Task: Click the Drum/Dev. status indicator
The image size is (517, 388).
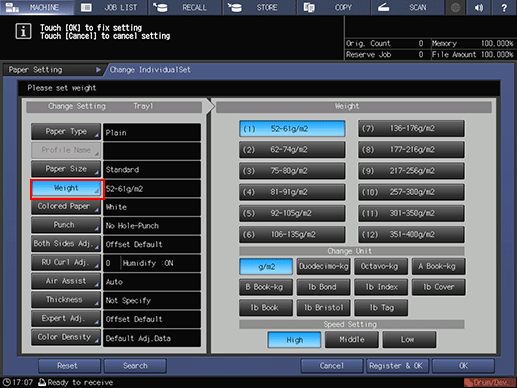Action: pos(489,382)
